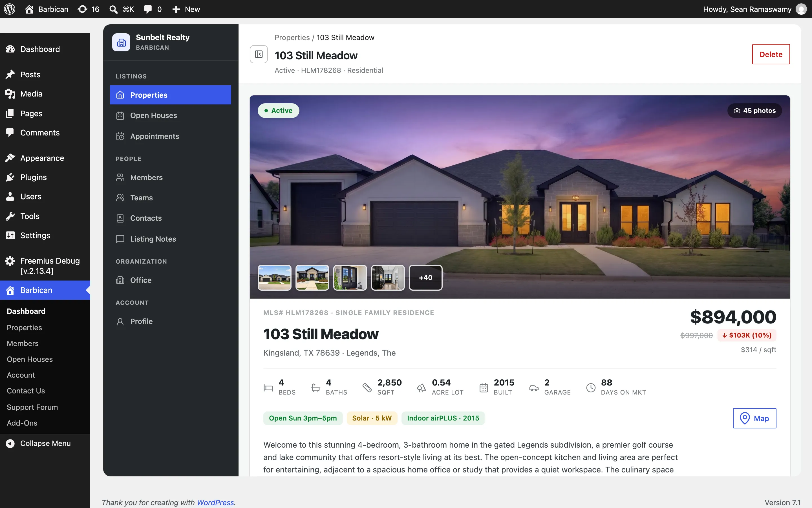Viewport: 812px width, 508px height.
Task: Follow the WordPress footer link
Action: [215, 502]
